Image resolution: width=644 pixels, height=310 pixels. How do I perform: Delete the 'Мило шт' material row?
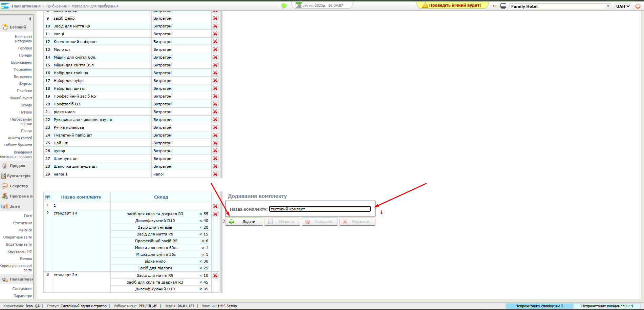(x=215, y=49)
